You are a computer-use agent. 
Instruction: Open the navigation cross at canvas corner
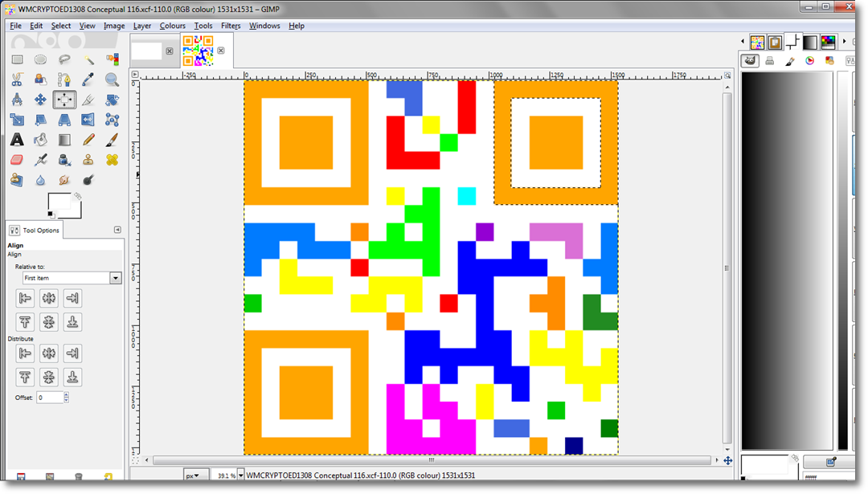coord(728,460)
